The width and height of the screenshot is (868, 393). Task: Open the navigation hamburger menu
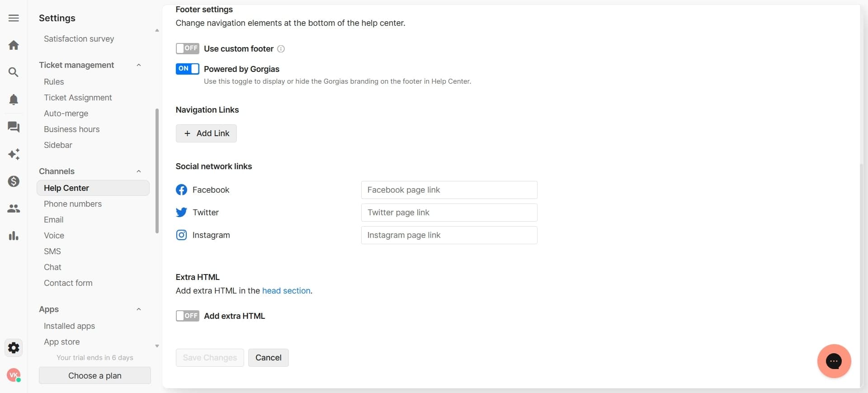pyautogui.click(x=14, y=18)
